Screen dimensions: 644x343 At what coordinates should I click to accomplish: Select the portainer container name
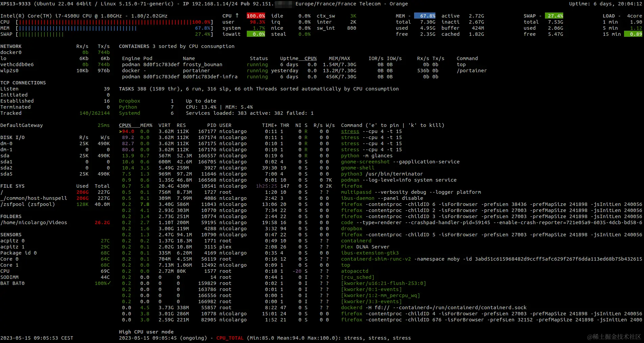196,71
